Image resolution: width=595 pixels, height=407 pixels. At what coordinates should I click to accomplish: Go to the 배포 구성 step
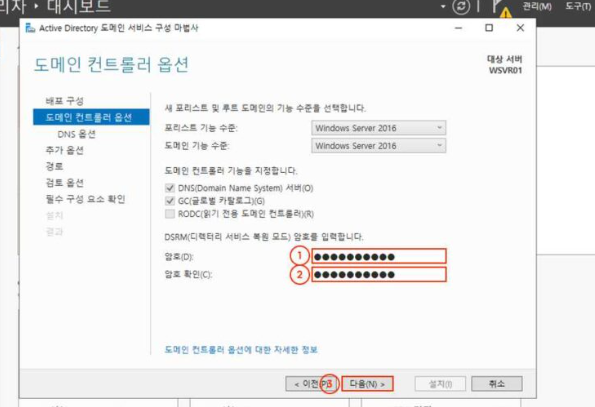65,101
